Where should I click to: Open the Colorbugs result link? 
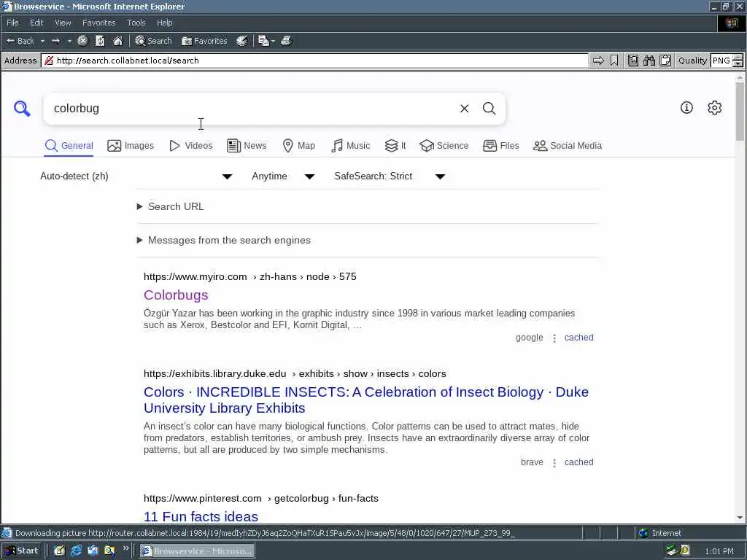(176, 295)
